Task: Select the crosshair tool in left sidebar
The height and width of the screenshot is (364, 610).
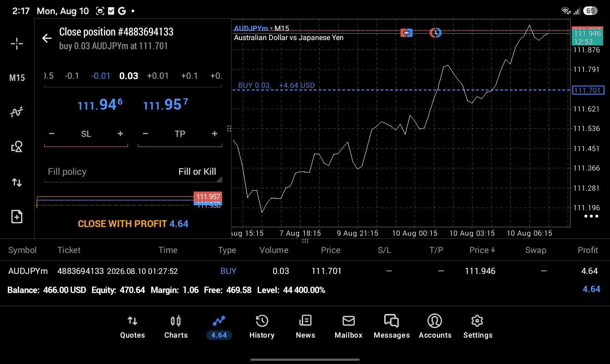Action: pos(17,44)
